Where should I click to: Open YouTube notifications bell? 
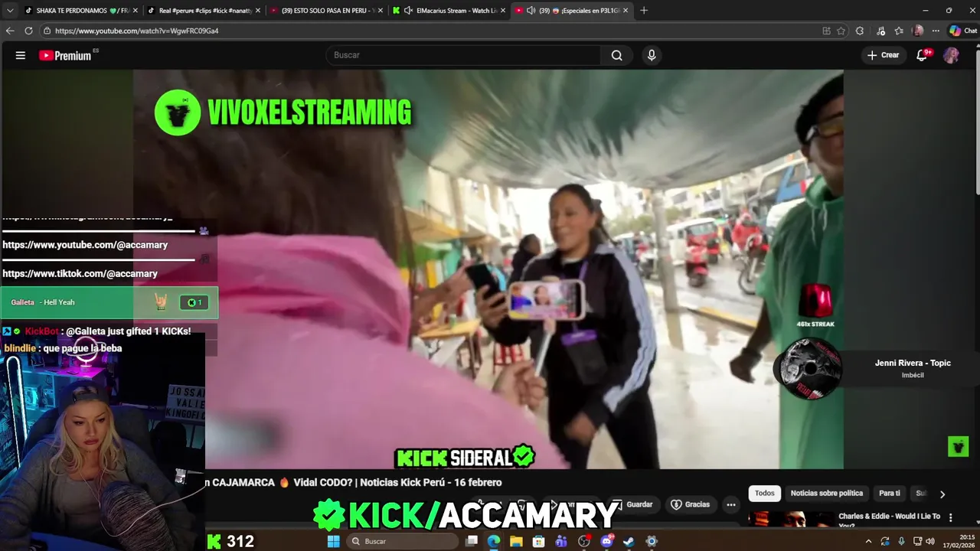(x=923, y=55)
